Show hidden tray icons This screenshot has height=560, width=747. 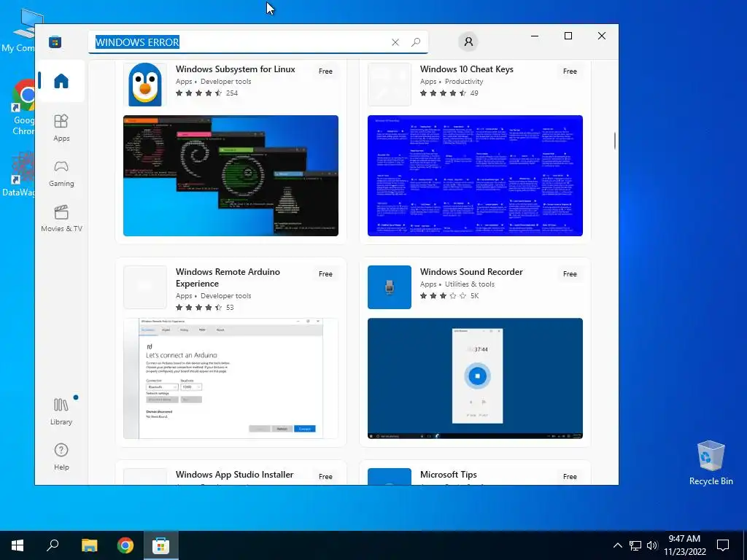pos(617,545)
